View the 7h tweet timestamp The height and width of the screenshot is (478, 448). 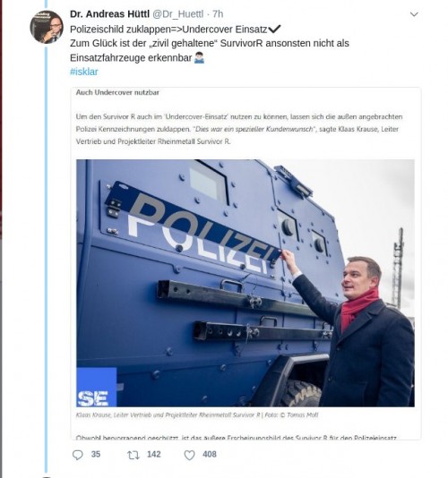(218, 14)
